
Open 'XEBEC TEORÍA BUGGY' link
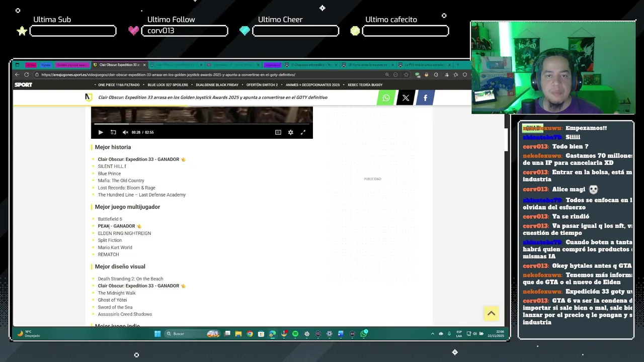(x=365, y=85)
